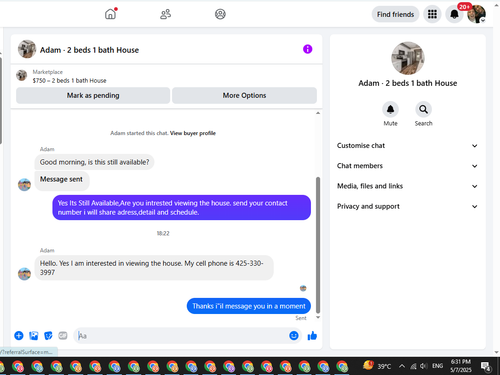Click the chat scrollbar thumb
This screenshot has width=500, height=375.
coord(318,245)
